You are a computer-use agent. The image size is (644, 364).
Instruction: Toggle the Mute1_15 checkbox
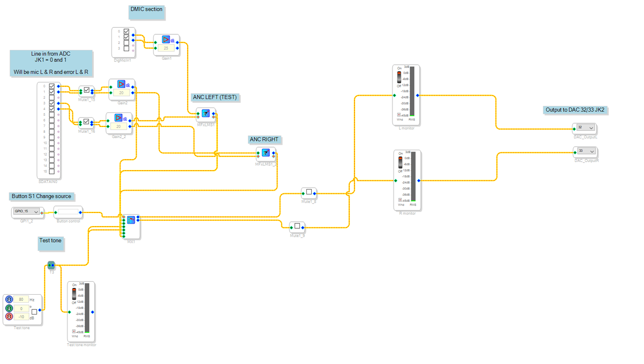coord(87,90)
